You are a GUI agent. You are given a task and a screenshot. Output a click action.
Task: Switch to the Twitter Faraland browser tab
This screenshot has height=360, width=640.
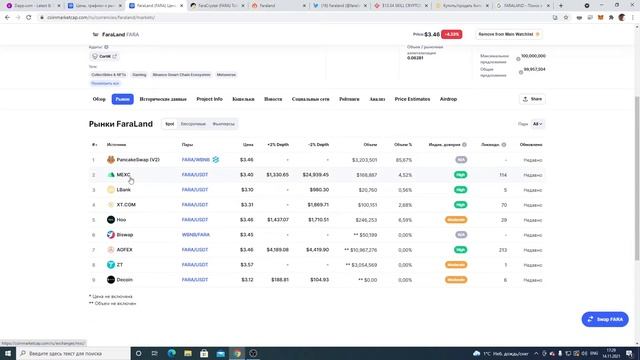[x=340, y=6]
